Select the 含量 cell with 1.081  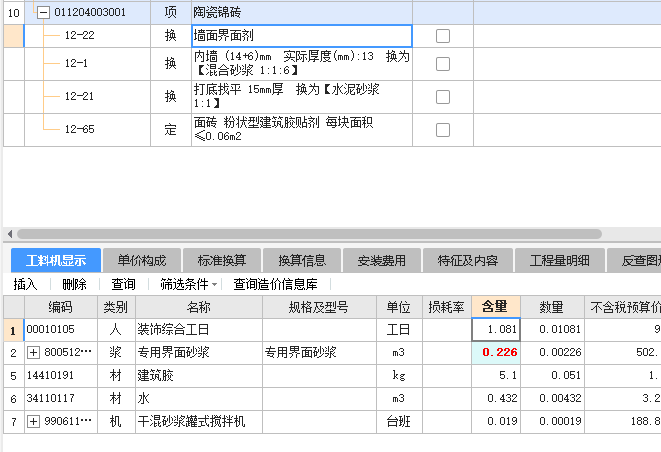point(496,329)
